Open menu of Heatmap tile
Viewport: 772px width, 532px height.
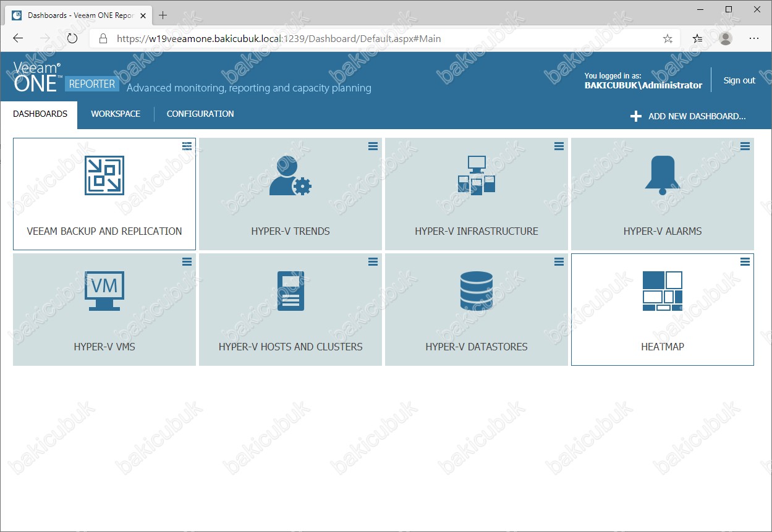(745, 261)
